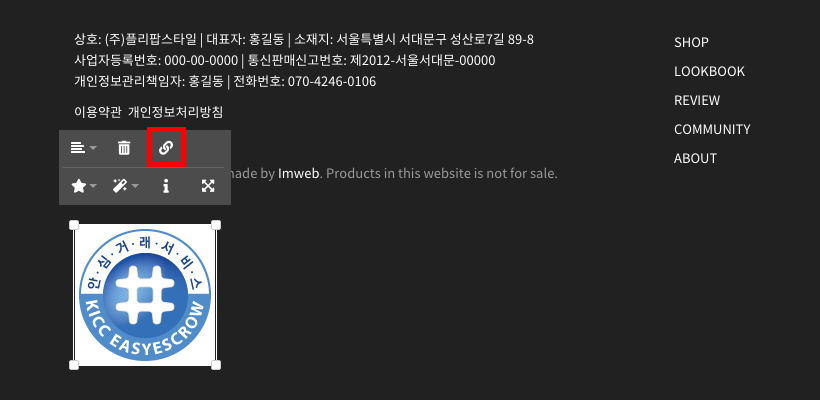Screen dimensions: 820x400
Task: Open the magic wand effects dropdown
Action: [x=126, y=186]
